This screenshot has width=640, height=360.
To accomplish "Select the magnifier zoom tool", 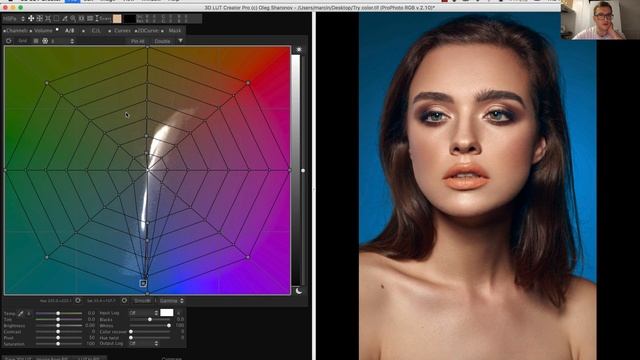I will tap(73, 18).
